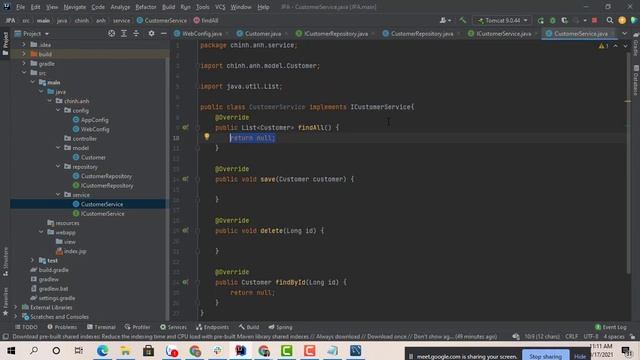
Task: Expand the gradle folder
Action: tap(24, 63)
